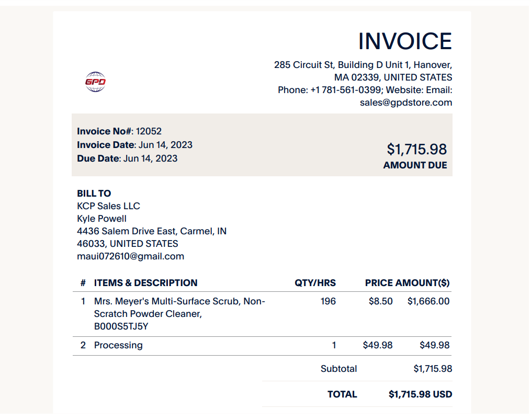This screenshot has height=420, width=531.
Task: Select KCP Sales LLC company name
Action: (108, 206)
